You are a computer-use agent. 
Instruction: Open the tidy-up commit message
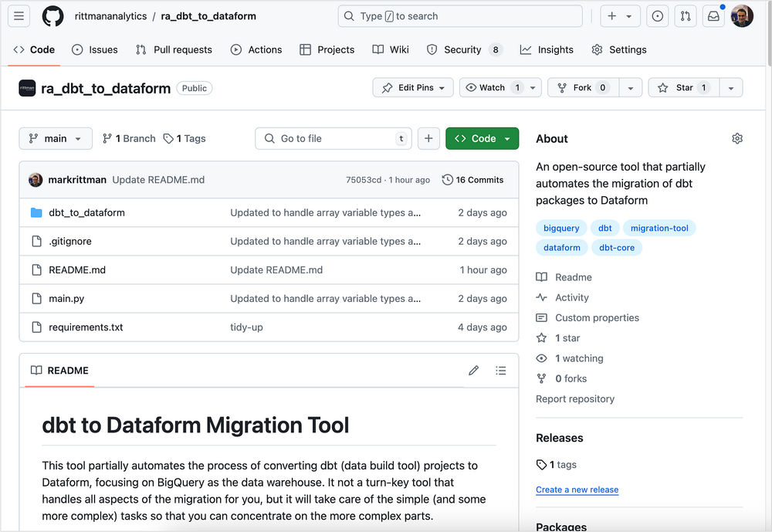pos(247,327)
